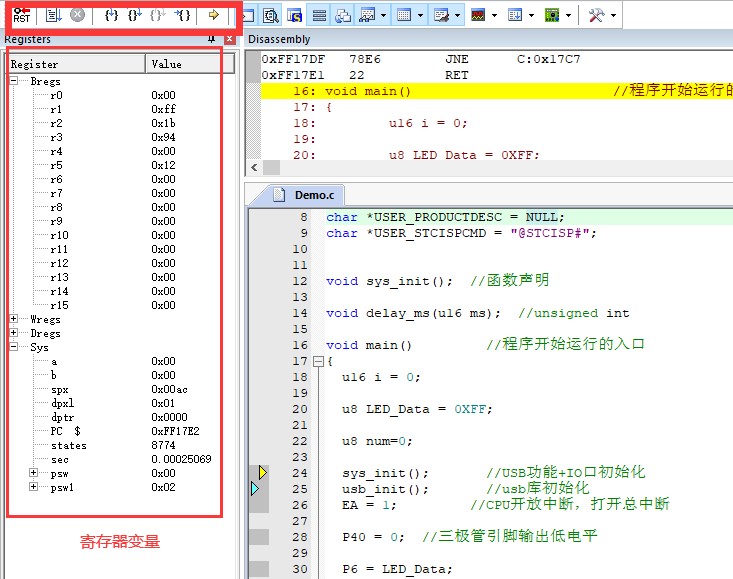Step over the current line
This screenshot has width=733, height=579.
coord(135,15)
